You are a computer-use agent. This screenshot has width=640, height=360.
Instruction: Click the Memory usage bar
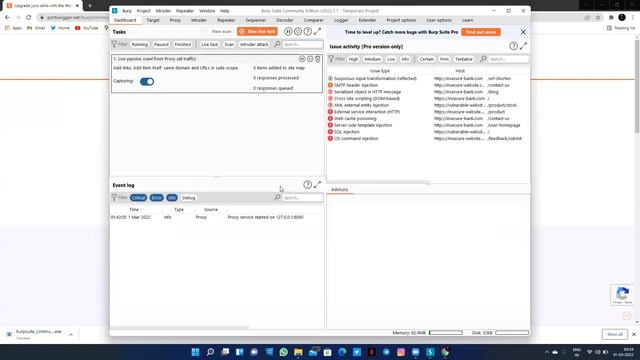coord(446,333)
